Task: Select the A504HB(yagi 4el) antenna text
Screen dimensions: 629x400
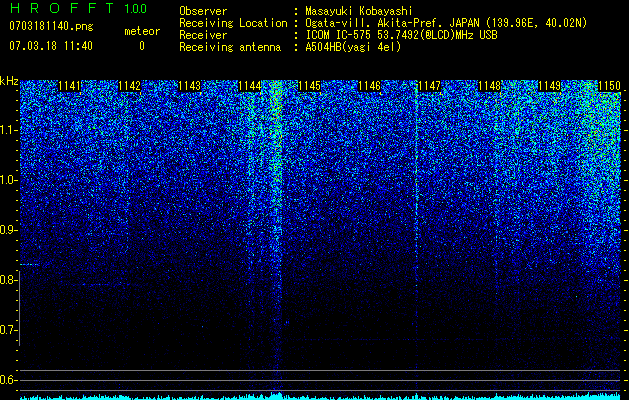Action: 353,47
